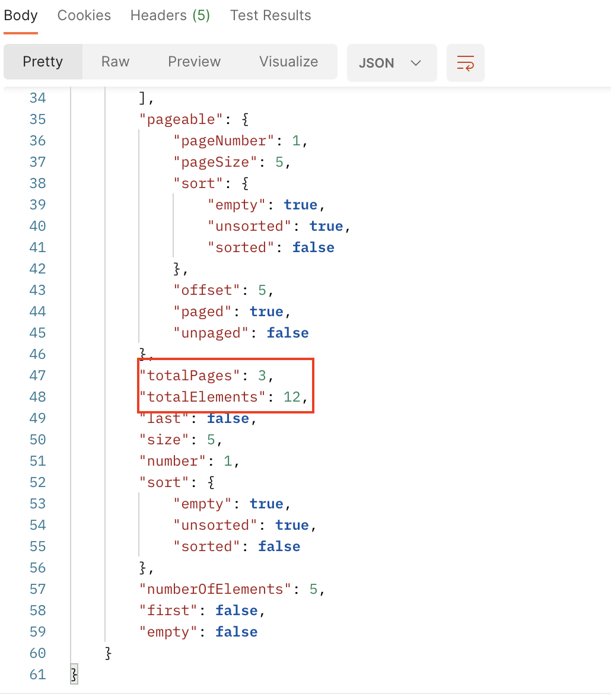Open the JSON format dropdown

392,63
